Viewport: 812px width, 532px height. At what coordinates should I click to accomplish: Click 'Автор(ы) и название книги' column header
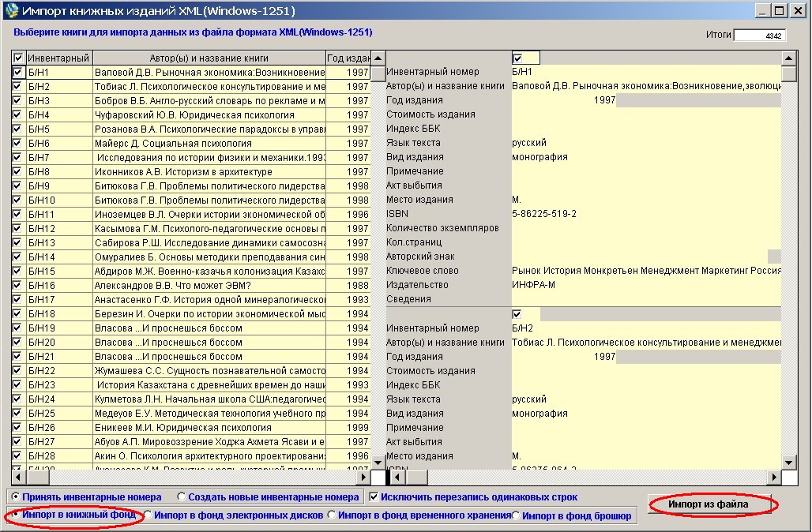point(209,58)
